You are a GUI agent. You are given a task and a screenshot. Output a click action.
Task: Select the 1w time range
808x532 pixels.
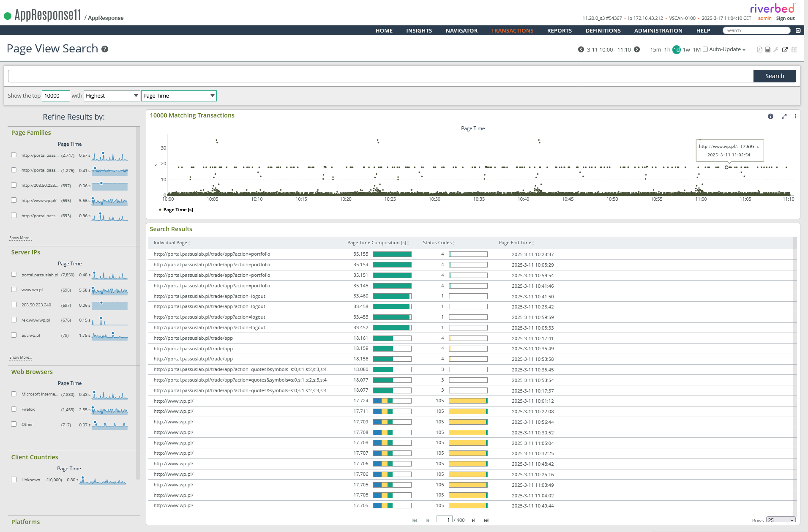686,49
